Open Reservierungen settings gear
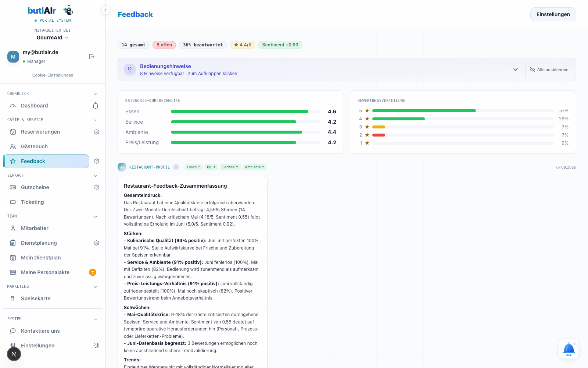Image resolution: width=588 pixels, height=368 pixels. click(x=97, y=132)
